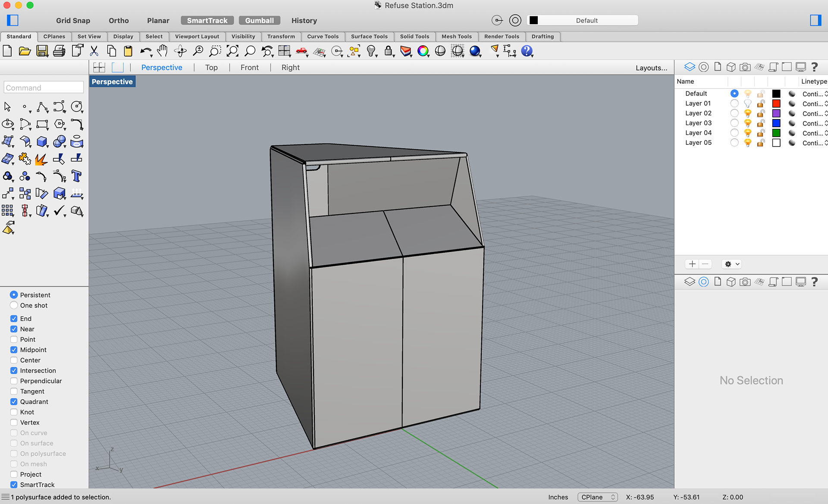Click the Array grid tool icon
The image size is (828, 504).
8,210
